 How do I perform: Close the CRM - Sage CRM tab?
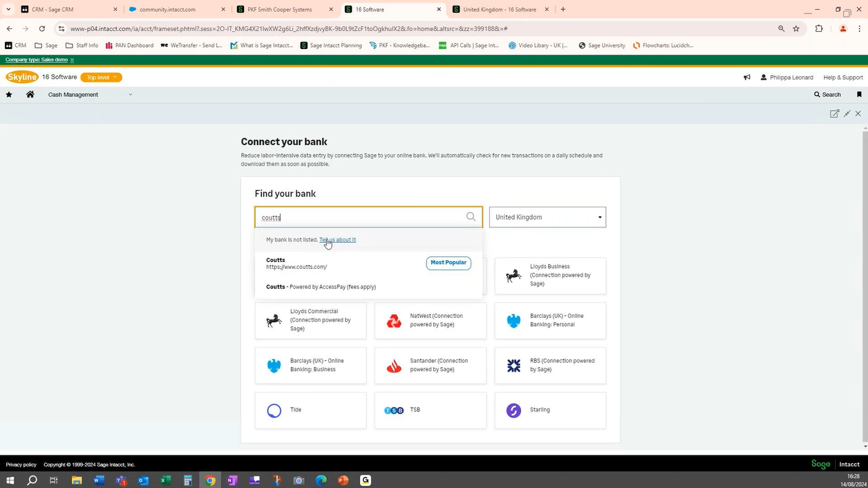[115, 10]
